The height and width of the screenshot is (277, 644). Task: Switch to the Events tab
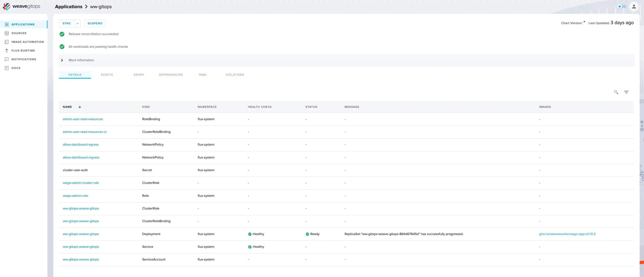[107, 75]
